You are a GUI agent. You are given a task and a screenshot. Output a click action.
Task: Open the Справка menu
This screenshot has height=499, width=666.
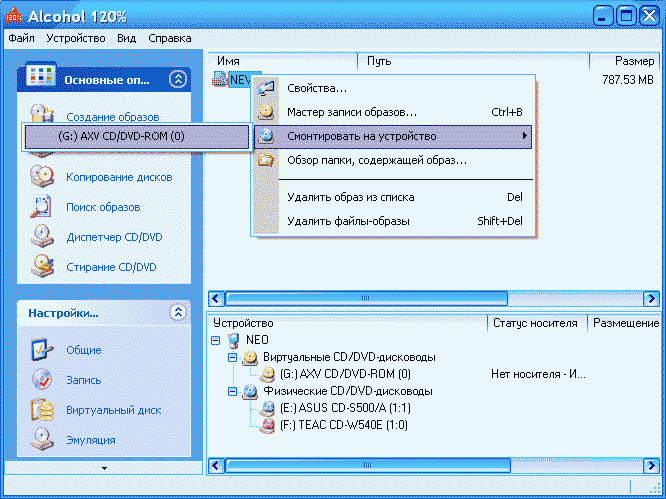(x=169, y=38)
